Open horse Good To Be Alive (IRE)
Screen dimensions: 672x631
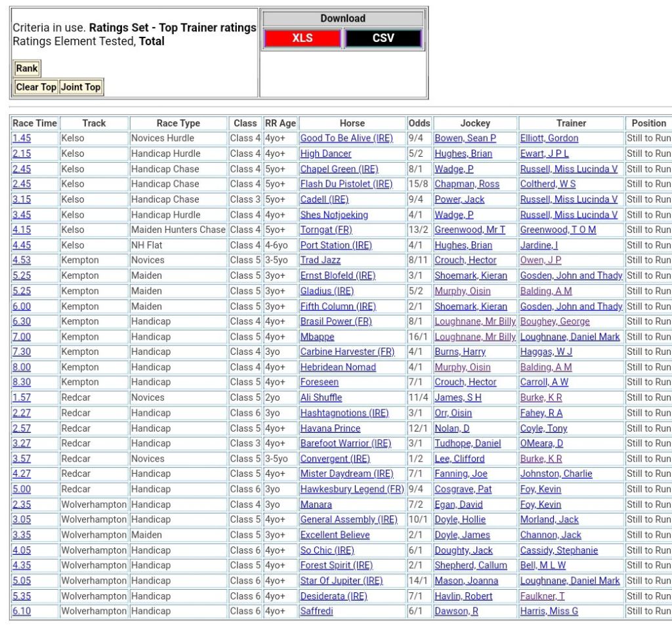click(x=346, y=138)
